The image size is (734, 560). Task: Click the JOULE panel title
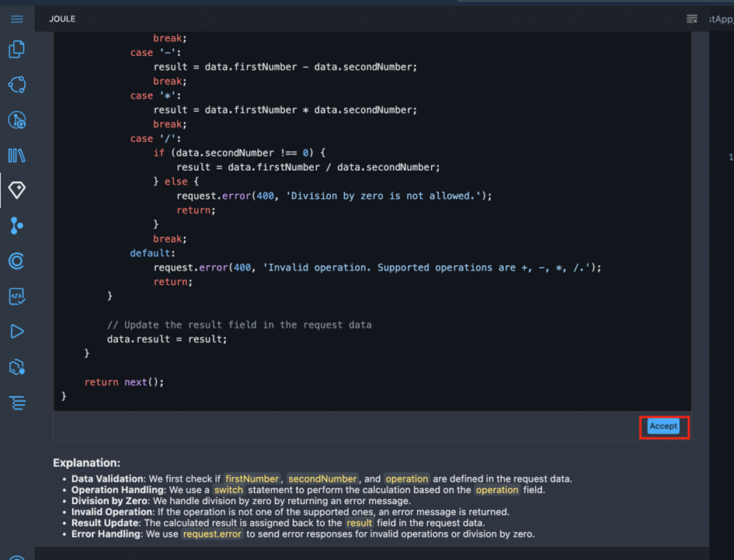click(62, 19)
